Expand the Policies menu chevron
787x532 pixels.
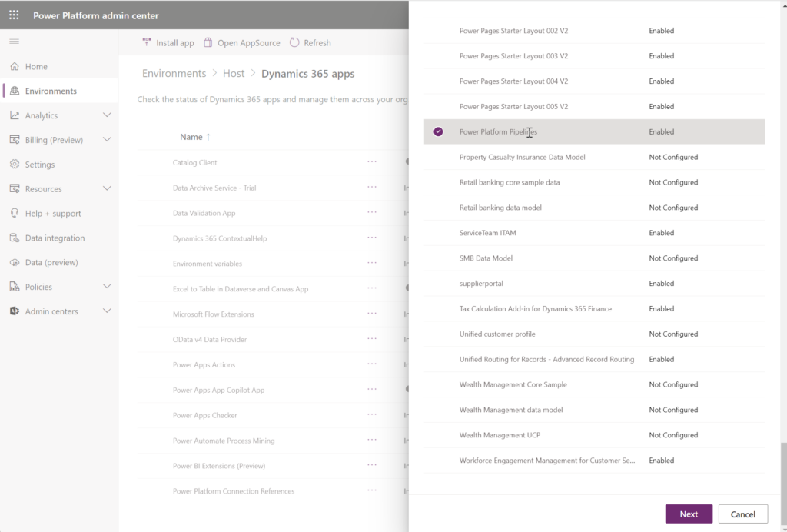[107, 287]
